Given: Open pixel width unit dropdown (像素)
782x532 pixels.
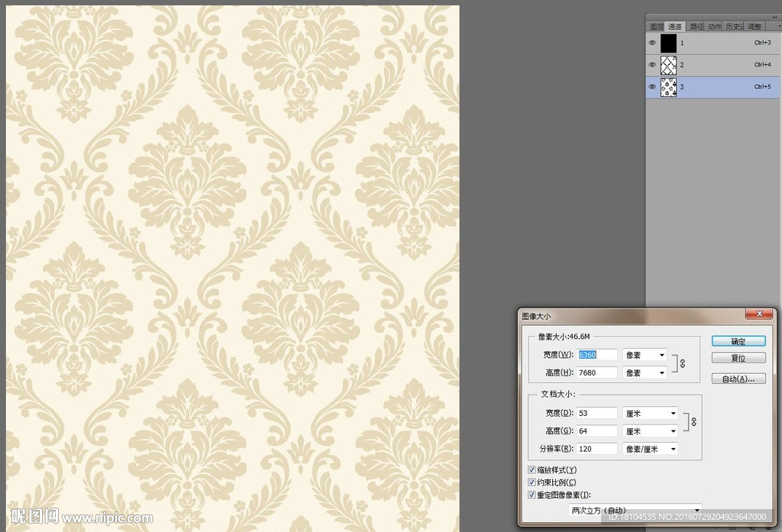Looking at the screenshot, I should 645,355.
